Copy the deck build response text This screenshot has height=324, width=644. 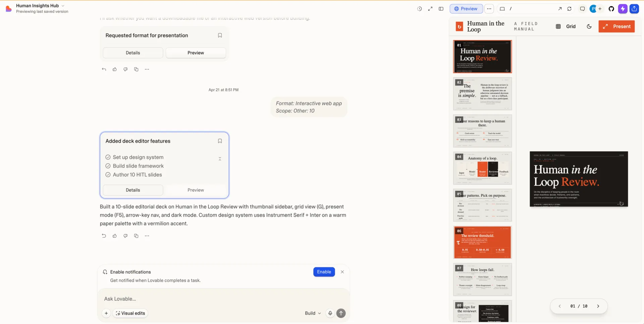click(136, 236)
